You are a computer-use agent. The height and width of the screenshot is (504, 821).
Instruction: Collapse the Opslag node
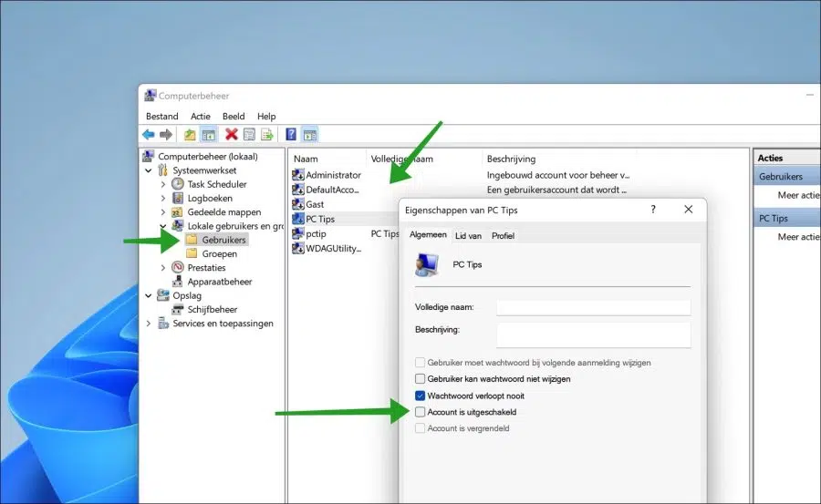pyautogui.click(x=148, y=295)
